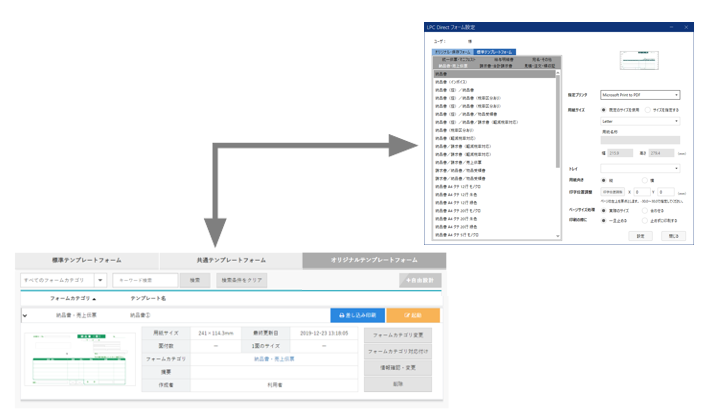Image resolution: width=710 pixels, height=420 pixels.
Task: Select 統一伝票・マニフェスト category tab
Action: click(458, 59)
